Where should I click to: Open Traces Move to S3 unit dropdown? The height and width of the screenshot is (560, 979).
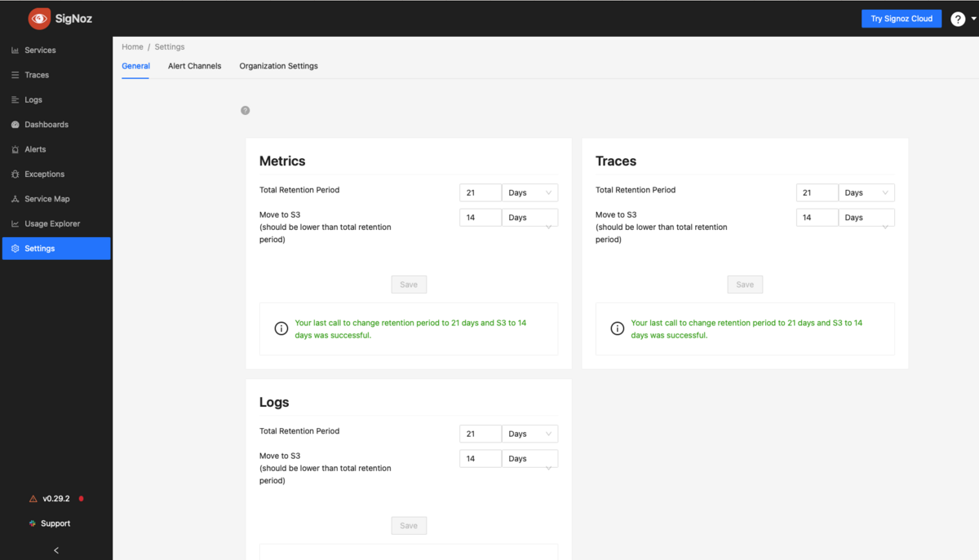[x=866, y=218]
